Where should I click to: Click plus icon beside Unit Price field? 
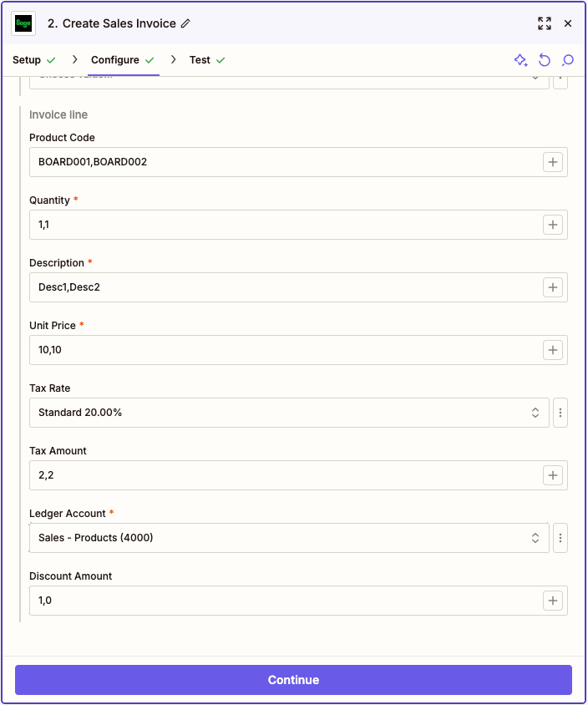(553, 350)
